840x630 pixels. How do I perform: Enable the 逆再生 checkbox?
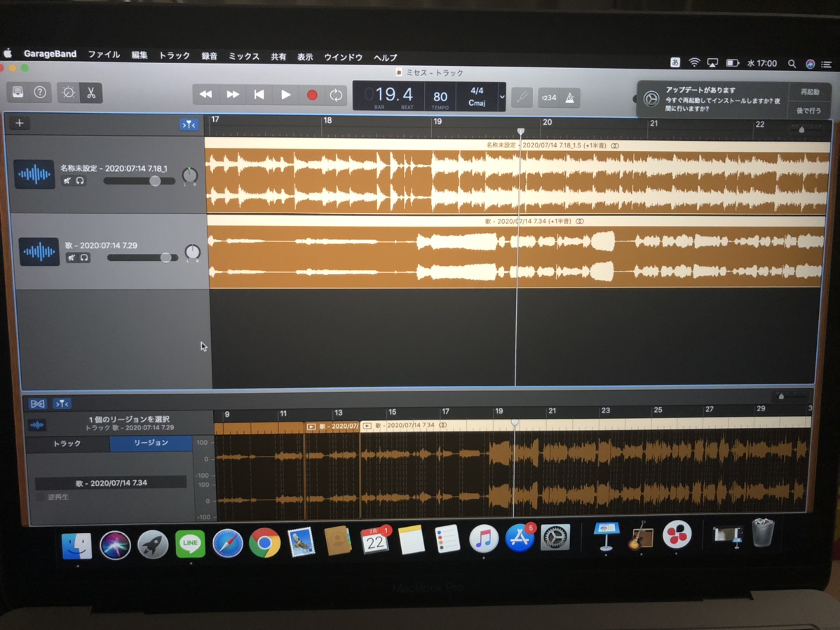pos(40,497)
